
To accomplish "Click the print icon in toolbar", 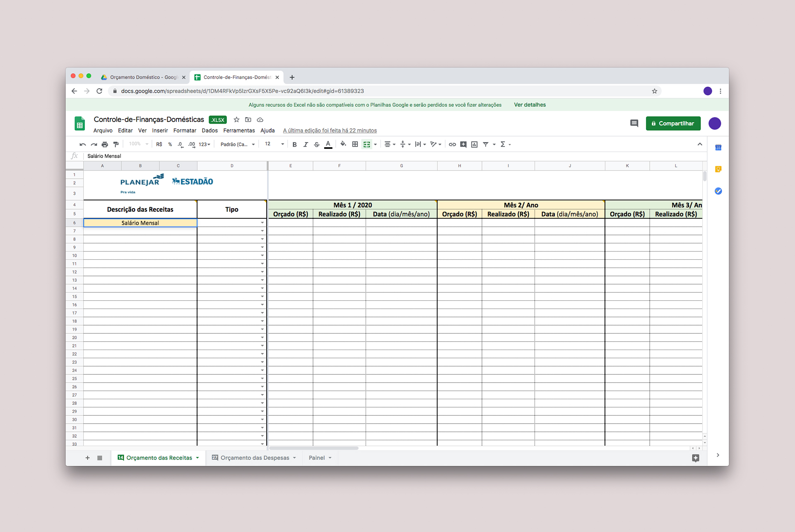I will pos(105,144).
